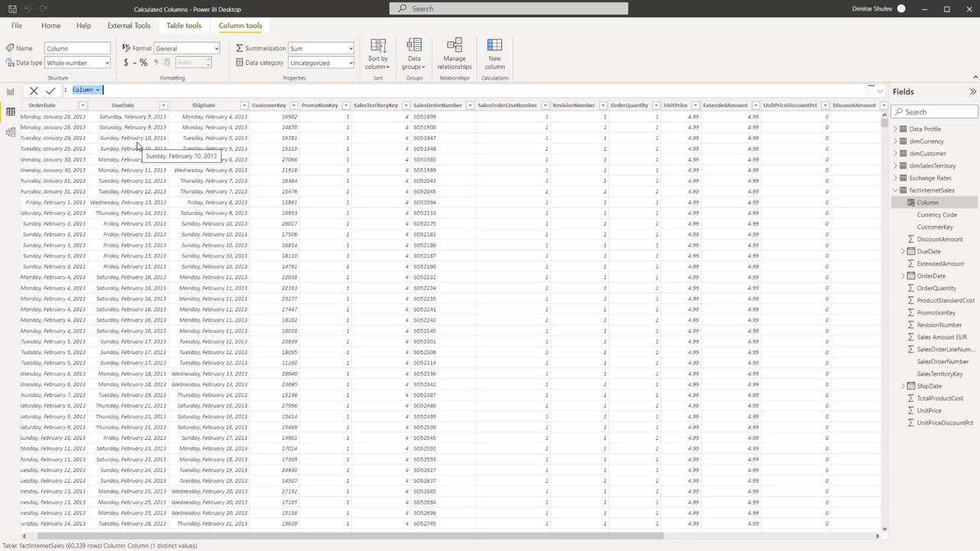
Task: Switch to Data view icon in sidebar
Action: tap(11, 112)
